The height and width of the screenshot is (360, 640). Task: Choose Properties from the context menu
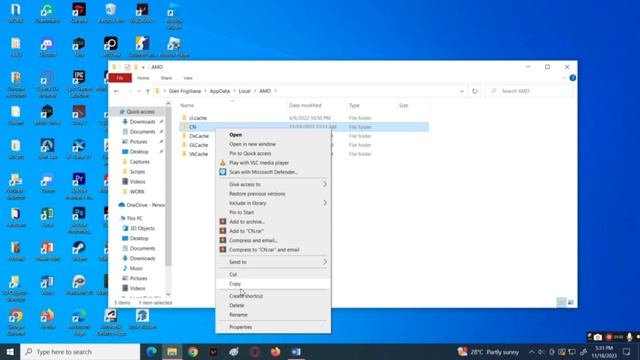[x=273, y=327]
